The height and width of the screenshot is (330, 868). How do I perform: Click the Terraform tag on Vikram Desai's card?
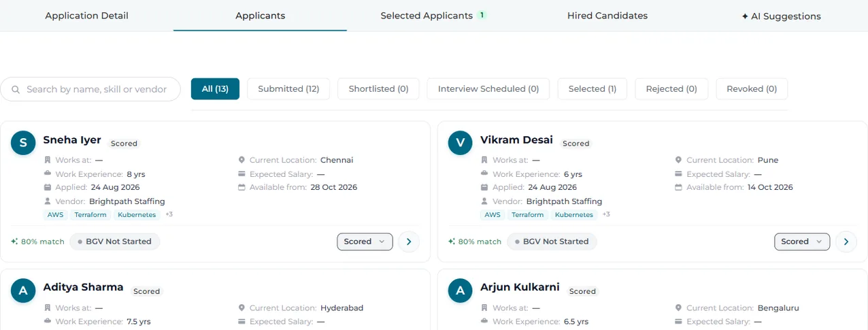[x=528, y=215]
